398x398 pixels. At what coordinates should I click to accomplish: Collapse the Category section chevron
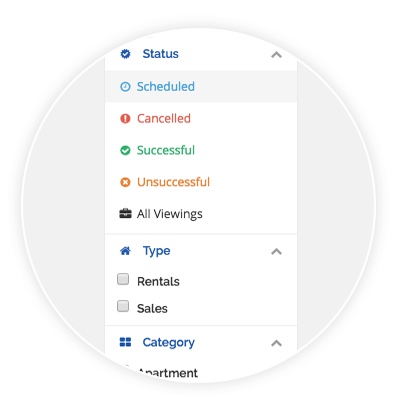point(276,343)
